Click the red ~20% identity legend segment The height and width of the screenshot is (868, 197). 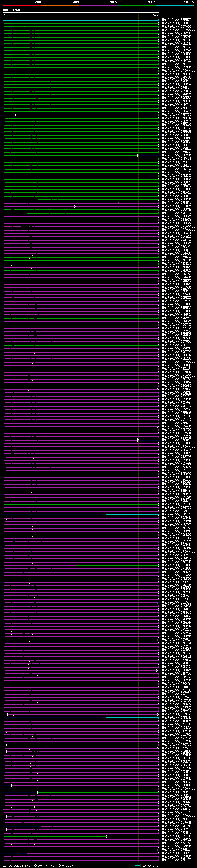[x=22, y=6]
